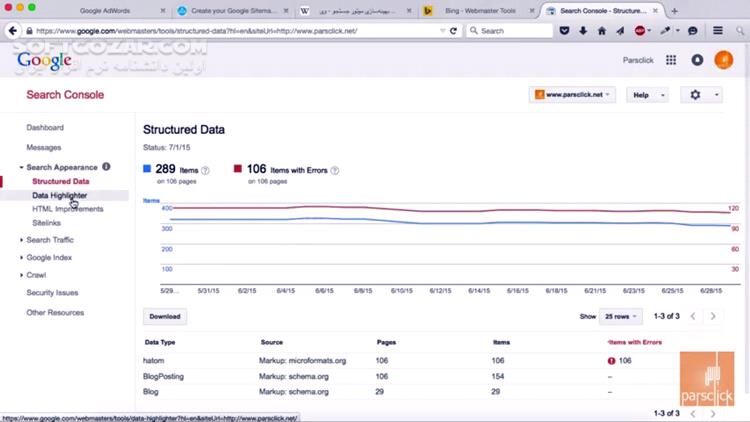Image resolution: width=750 pixels, height=422 pixels.
Task: Toggle blue Items series checkbox
Action: click(147, 169)
